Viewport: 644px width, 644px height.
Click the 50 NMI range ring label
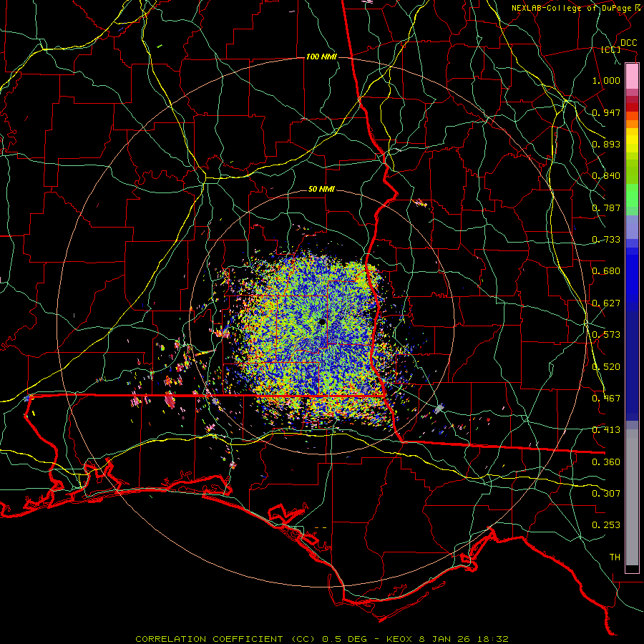click(x=321, y=190)
